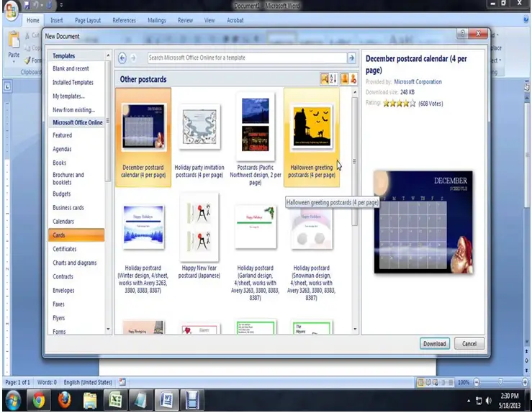Click the film strip app on the taskbar
Viewport: 532px width, 413px height.
pyautogui.click(x=192, y=400)
